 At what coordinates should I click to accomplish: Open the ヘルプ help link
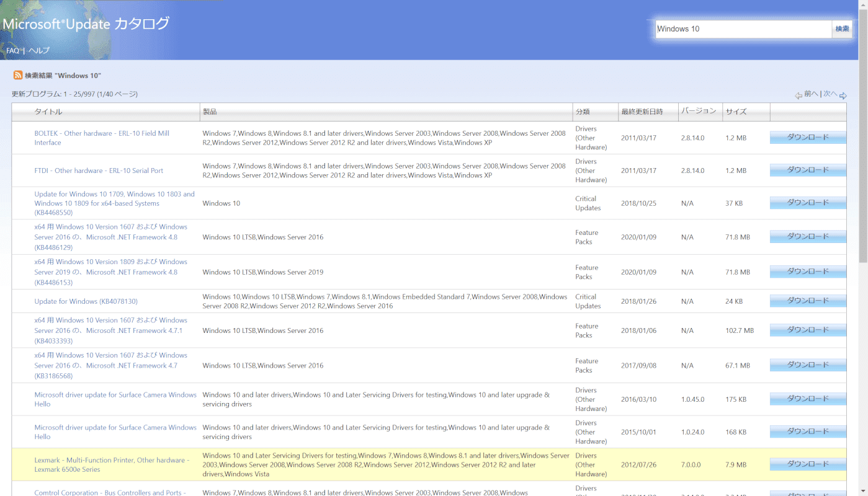click(x=39, y=51)
